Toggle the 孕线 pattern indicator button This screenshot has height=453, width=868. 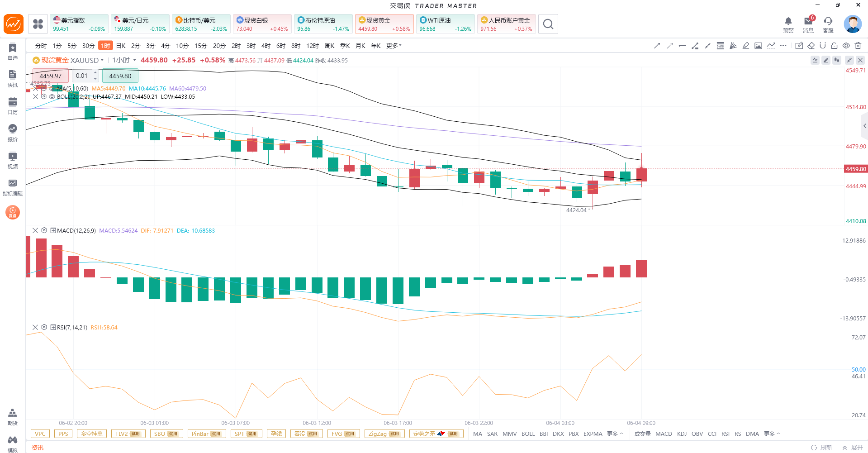pos(276,434)
